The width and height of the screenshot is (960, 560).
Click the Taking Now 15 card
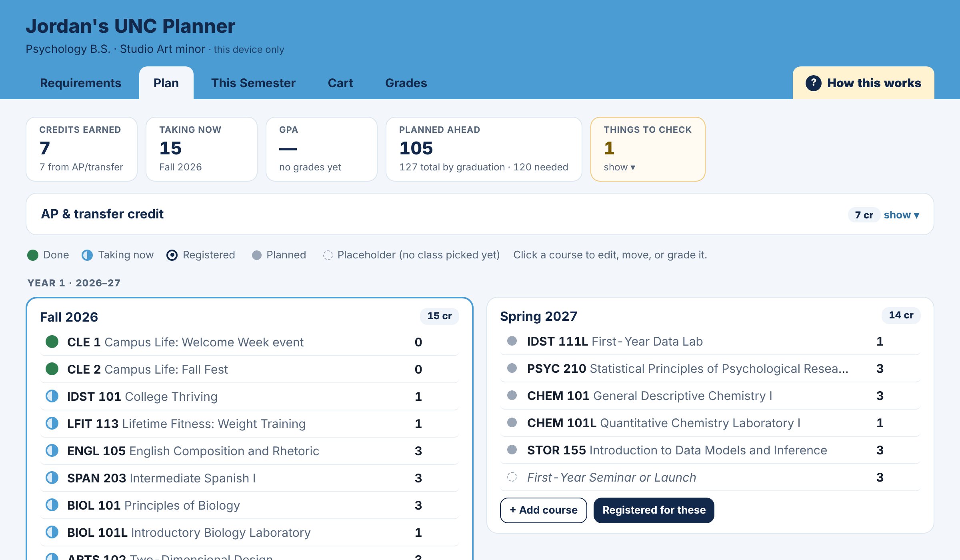tap(202, 149)
